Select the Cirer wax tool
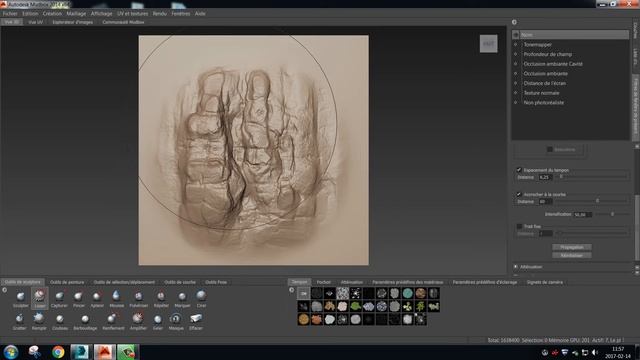640x360 pixels. click(x=201, y=299)
